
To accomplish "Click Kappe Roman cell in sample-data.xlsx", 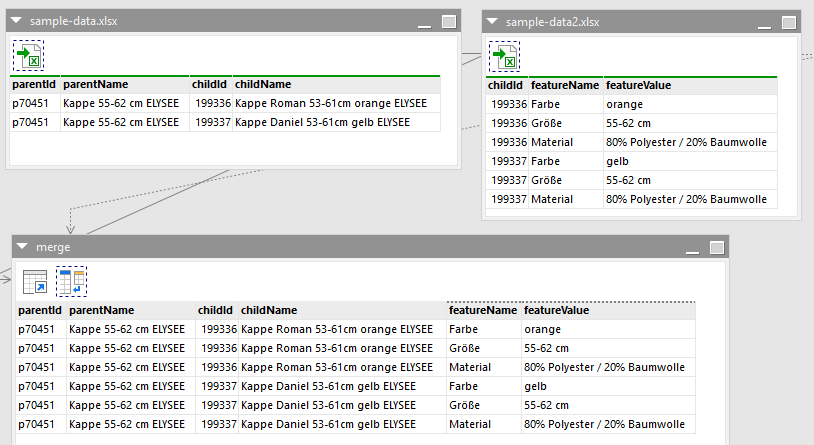I will (336, 103).
